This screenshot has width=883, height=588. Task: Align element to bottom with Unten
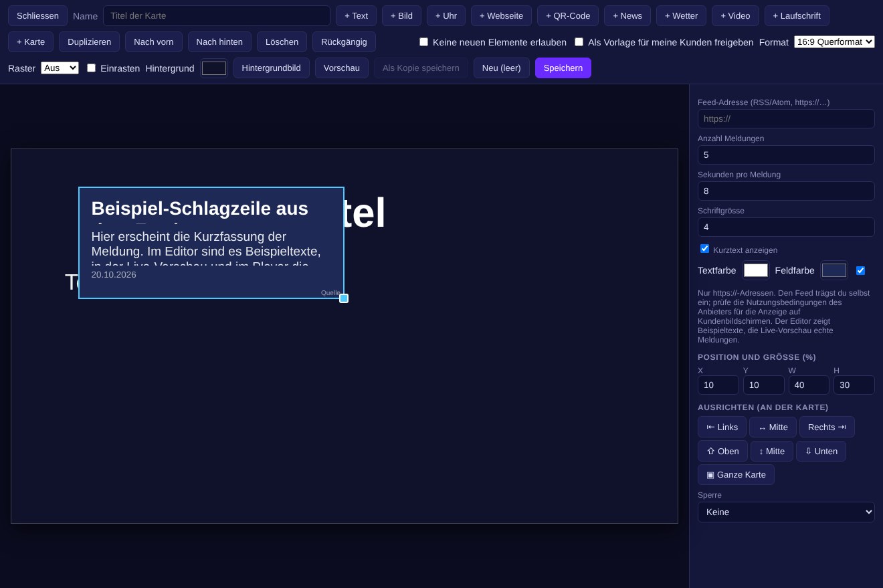coord(821,451)
